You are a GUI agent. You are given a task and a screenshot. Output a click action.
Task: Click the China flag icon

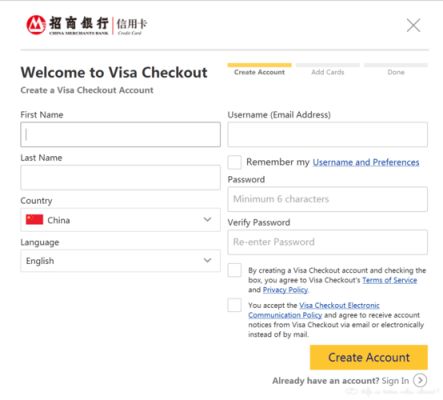[x=34, y=220]
